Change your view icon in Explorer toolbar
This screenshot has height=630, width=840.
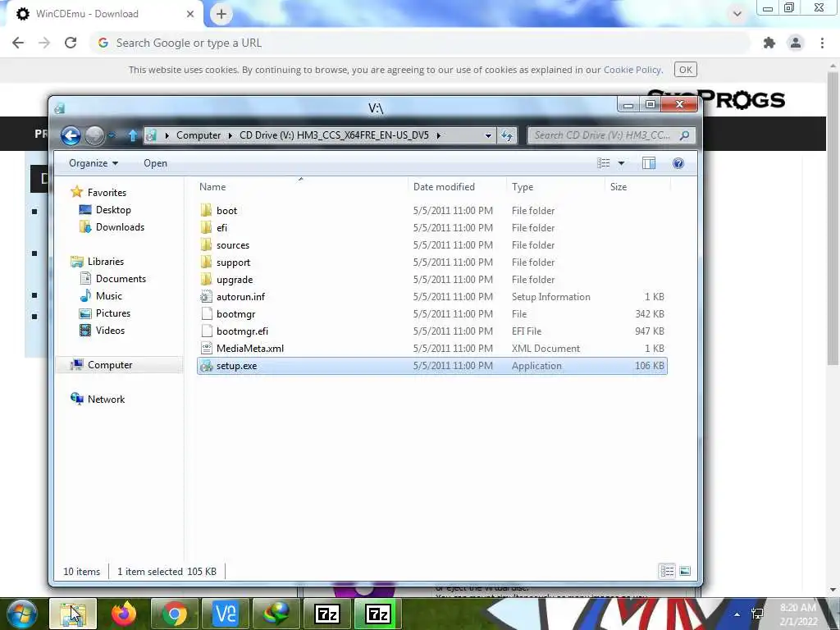point(604,163)
